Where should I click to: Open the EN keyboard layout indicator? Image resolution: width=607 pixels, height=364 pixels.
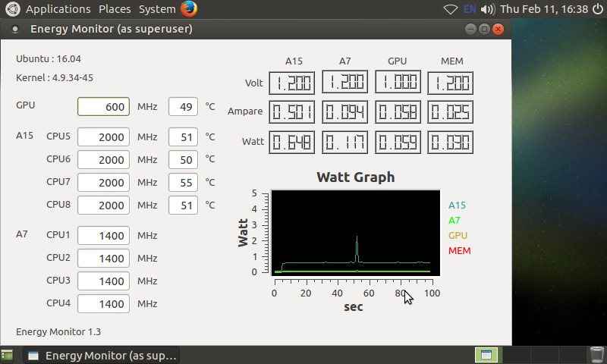click(x=470, y=9)
